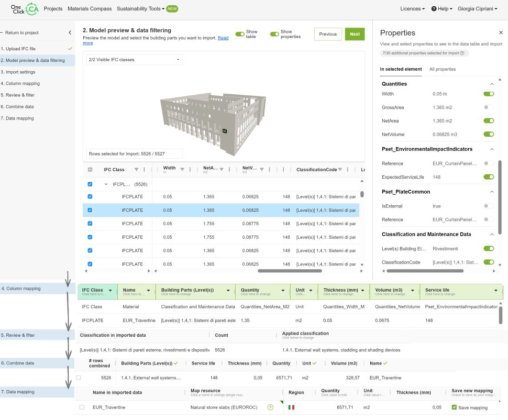Open column menu dots for IFC Class
The height and width of the screenshot is (420, 508).
(144, 170)
